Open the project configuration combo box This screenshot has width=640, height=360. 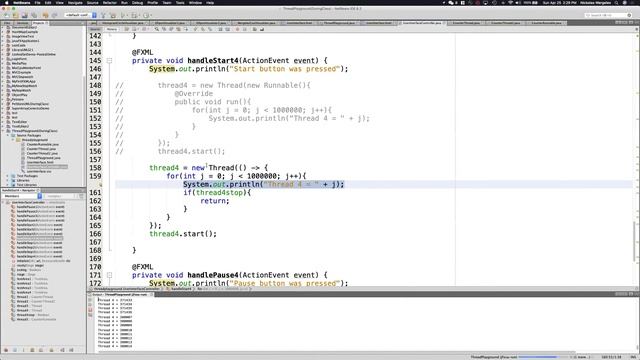(x=80, y=15)
